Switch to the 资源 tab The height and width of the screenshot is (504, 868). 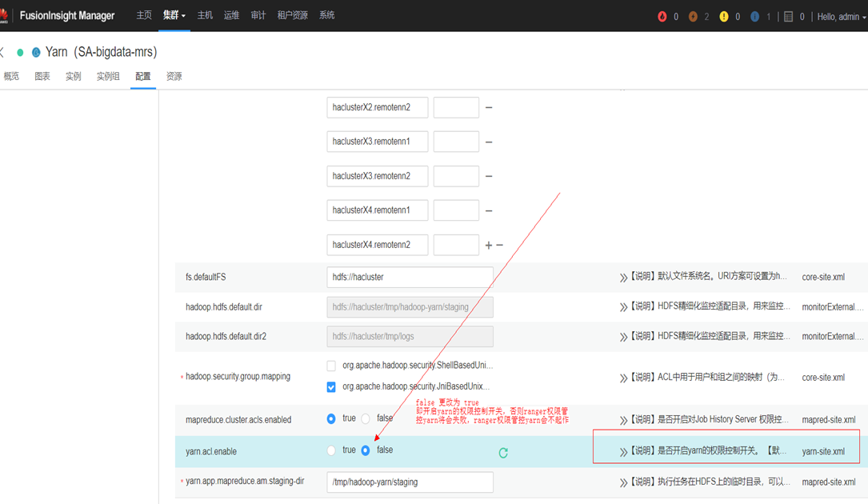point(174,77)
